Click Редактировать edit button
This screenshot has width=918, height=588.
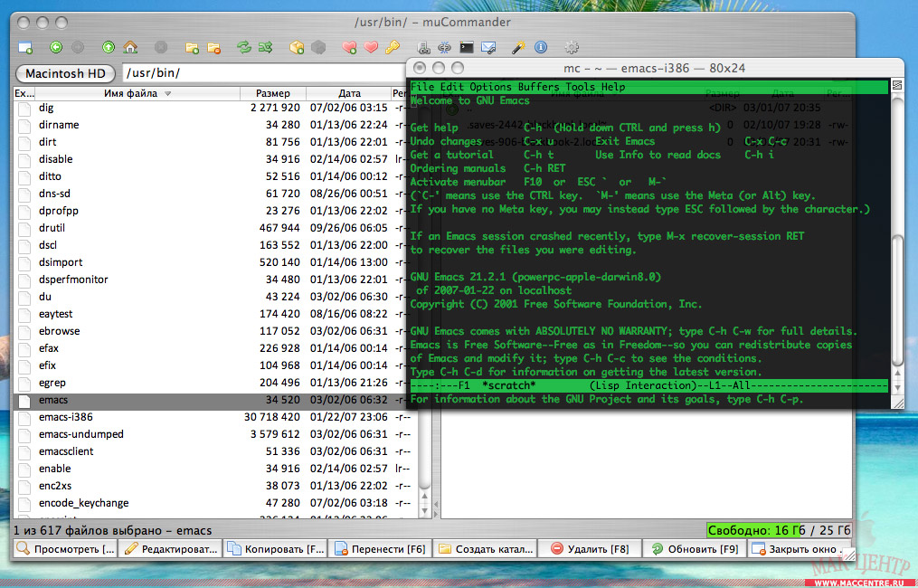point(170,549)
